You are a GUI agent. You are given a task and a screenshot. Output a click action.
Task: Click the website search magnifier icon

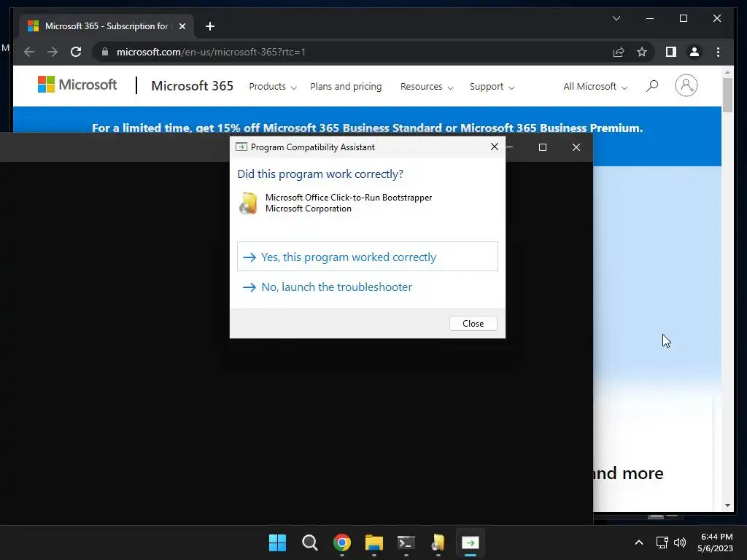(652, 86)
